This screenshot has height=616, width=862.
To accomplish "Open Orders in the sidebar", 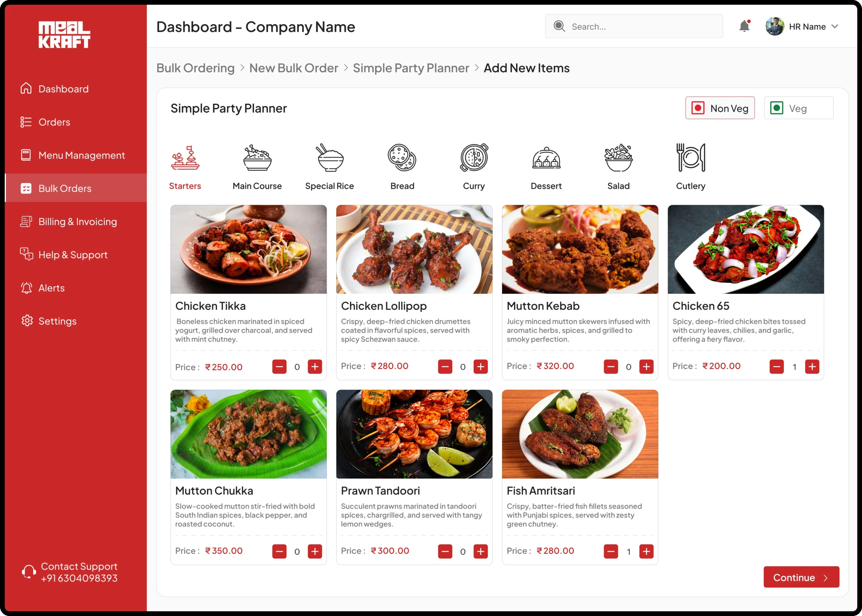I will [76, 122].
